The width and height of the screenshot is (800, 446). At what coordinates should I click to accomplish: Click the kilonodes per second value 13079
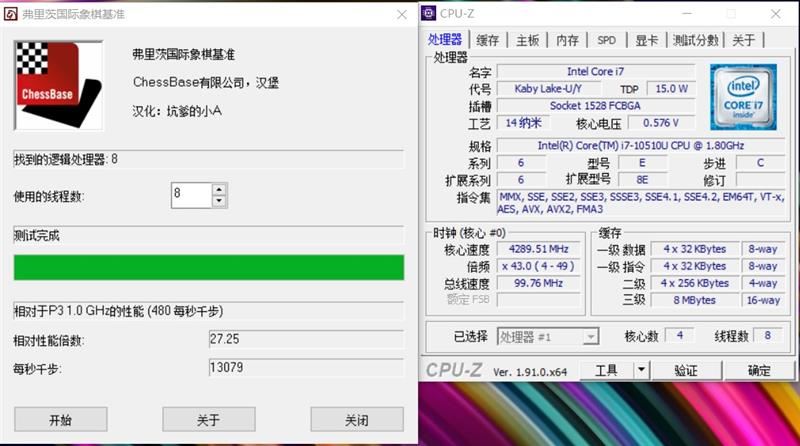pyautogui.click(x=306, y=367)
